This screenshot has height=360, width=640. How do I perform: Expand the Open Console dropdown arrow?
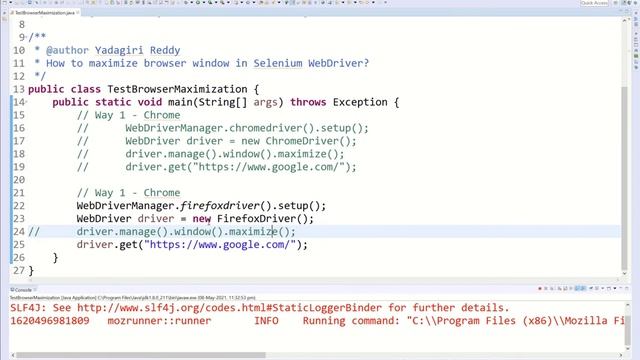tap(615, 289)
